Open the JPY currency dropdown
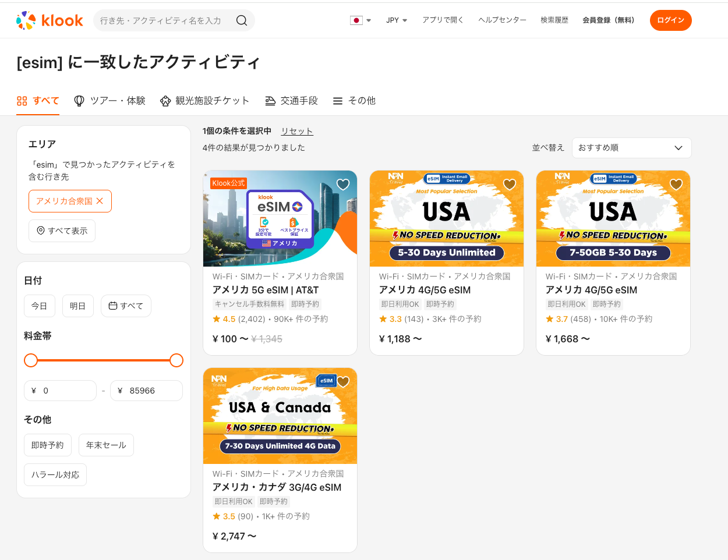728x560 pixels. [x=397, y=20]
